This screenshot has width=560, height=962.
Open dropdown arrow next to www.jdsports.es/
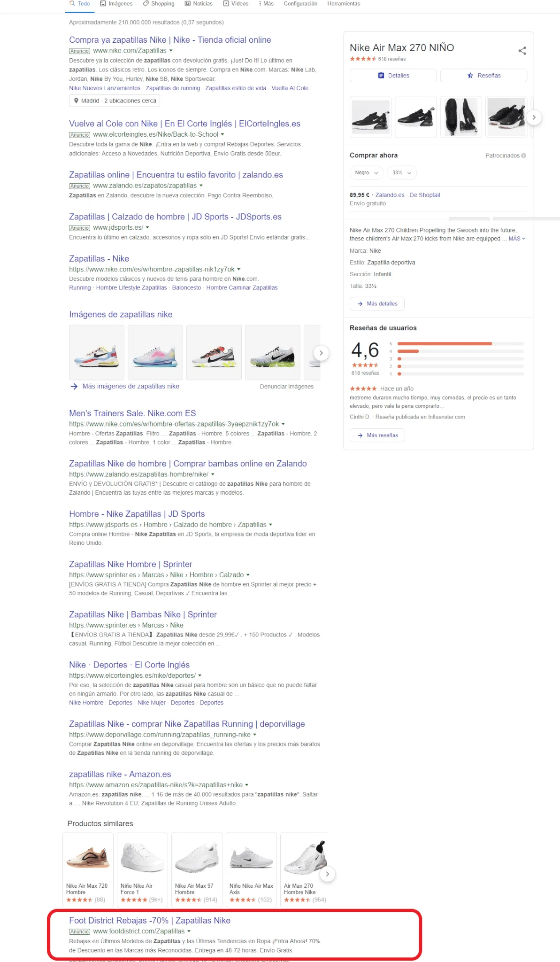[x=147, y=228]
